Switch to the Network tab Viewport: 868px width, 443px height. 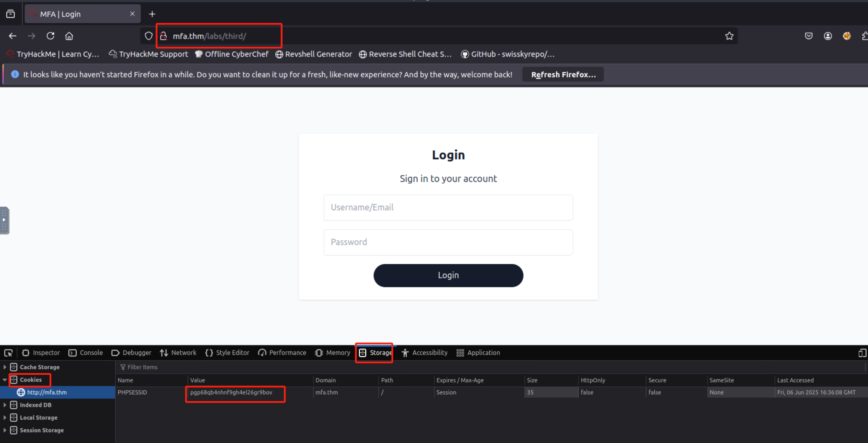178,353
